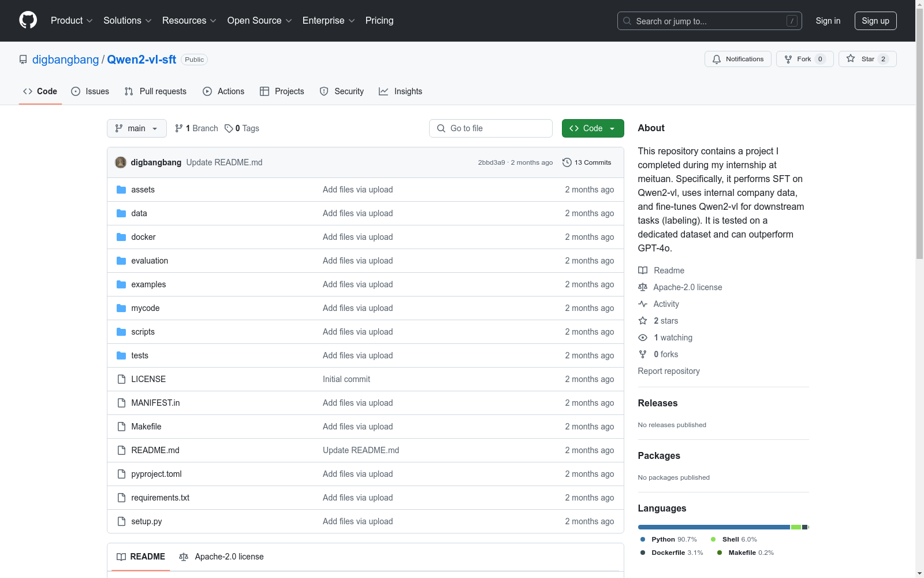Click the LICENSE file icon
The image size is (924, 578).
(121, 379)
